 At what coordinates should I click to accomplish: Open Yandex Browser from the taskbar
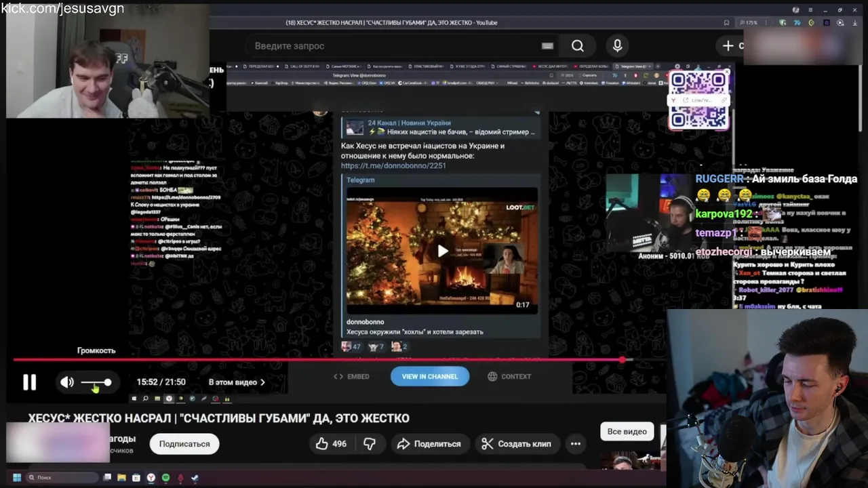pos(151,477)
